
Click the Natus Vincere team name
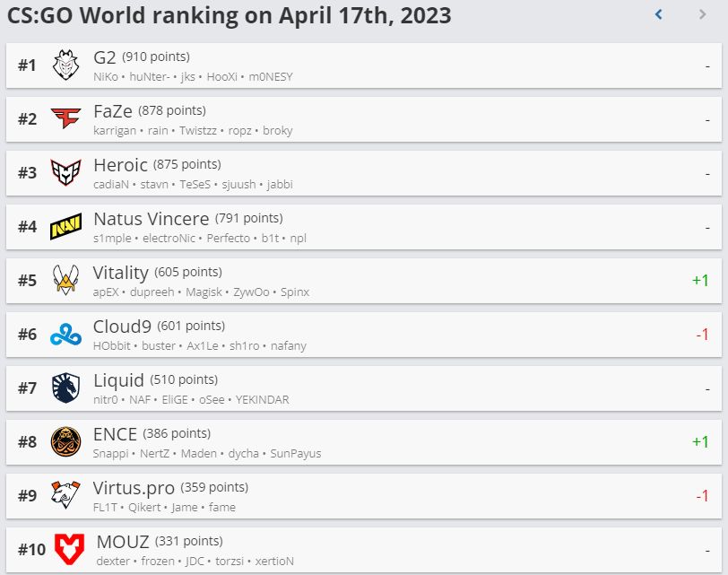coord(152,219)
